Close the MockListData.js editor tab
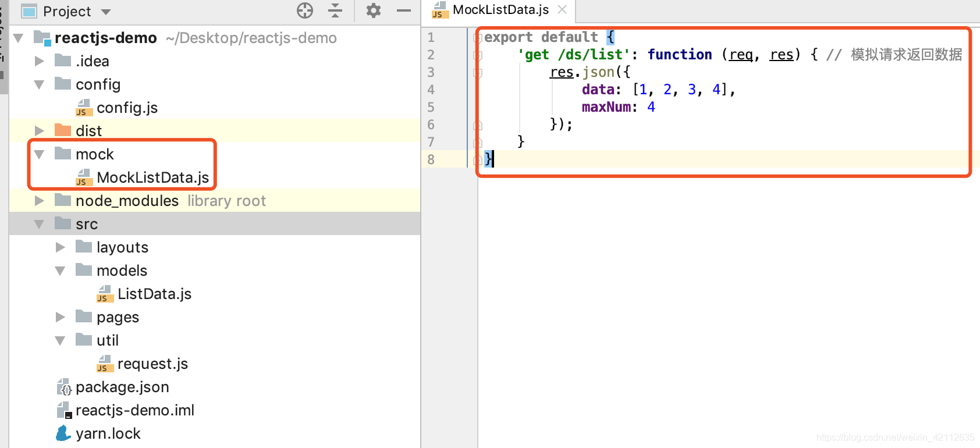980x448 pixels. point(562,9)
